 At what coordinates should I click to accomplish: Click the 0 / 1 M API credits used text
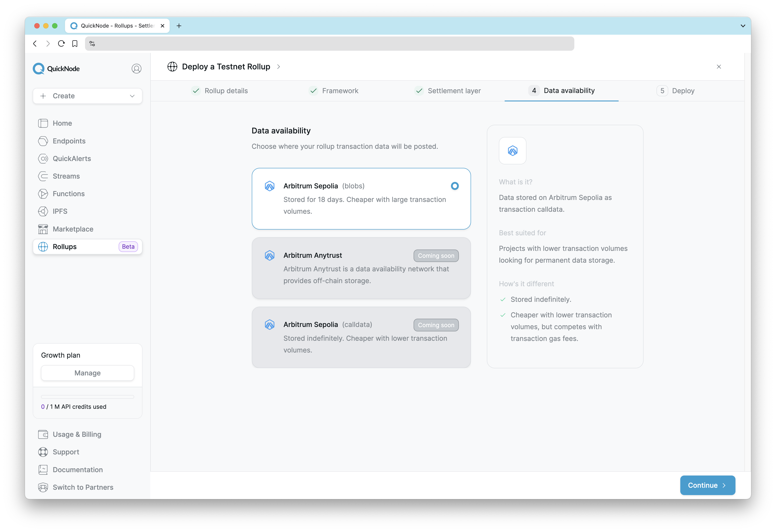(74, 407)
